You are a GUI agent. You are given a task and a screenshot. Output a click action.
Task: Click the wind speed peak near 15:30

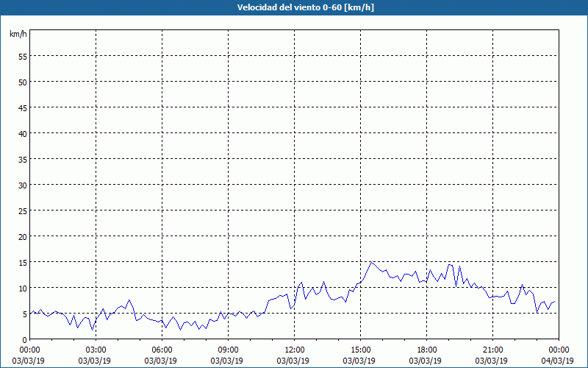[371, 262]
